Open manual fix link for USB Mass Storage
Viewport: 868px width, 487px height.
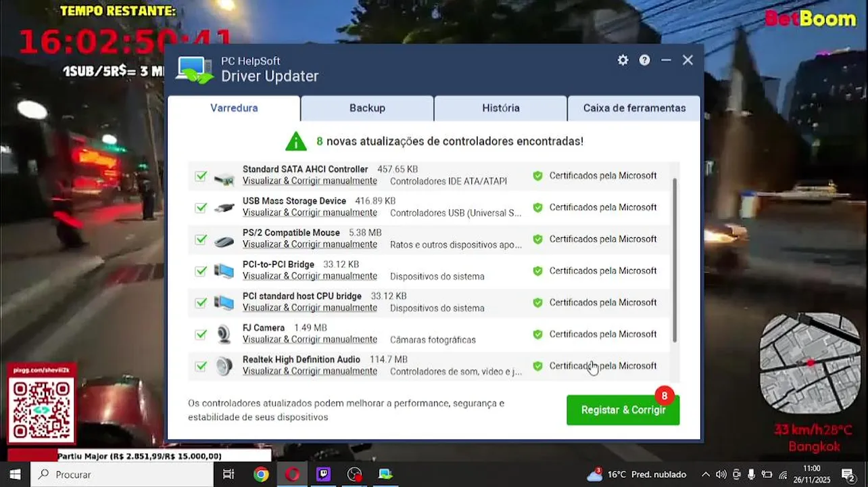coord(310,213)
